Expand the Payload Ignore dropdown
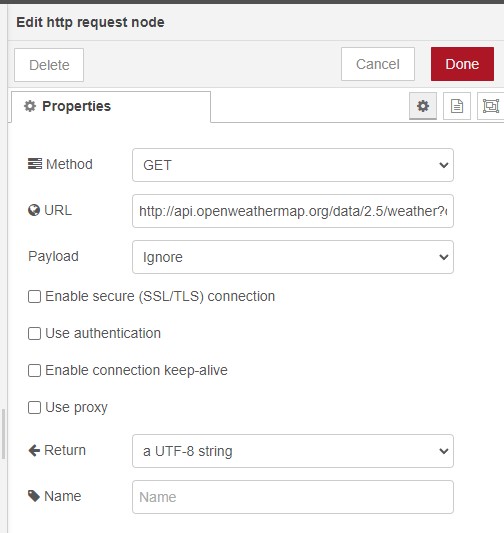504x533 pixels. click(x=293, y=257)
